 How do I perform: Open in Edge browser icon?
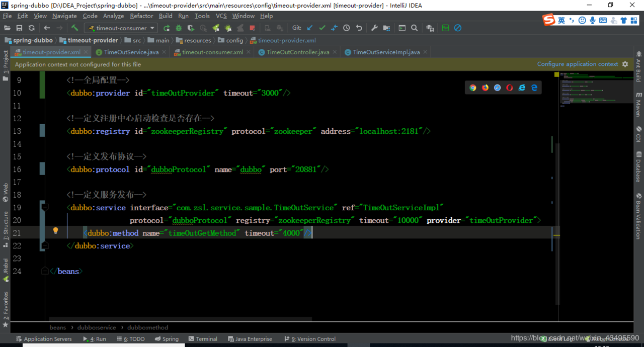click(534, 88)
